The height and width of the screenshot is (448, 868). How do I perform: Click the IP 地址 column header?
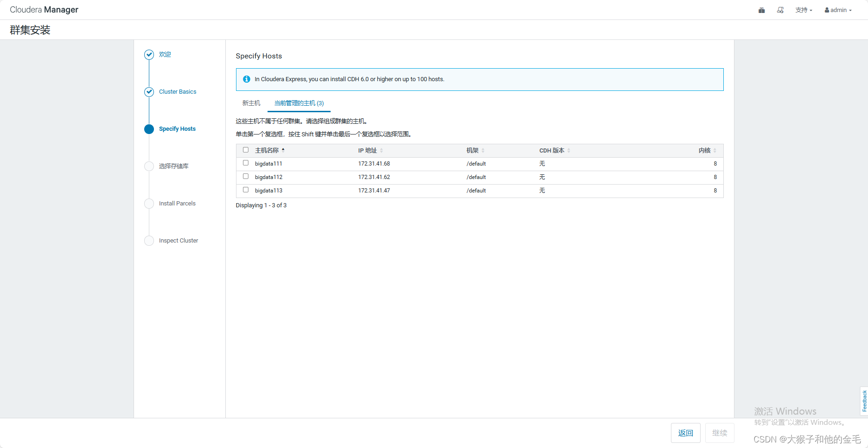367,150
